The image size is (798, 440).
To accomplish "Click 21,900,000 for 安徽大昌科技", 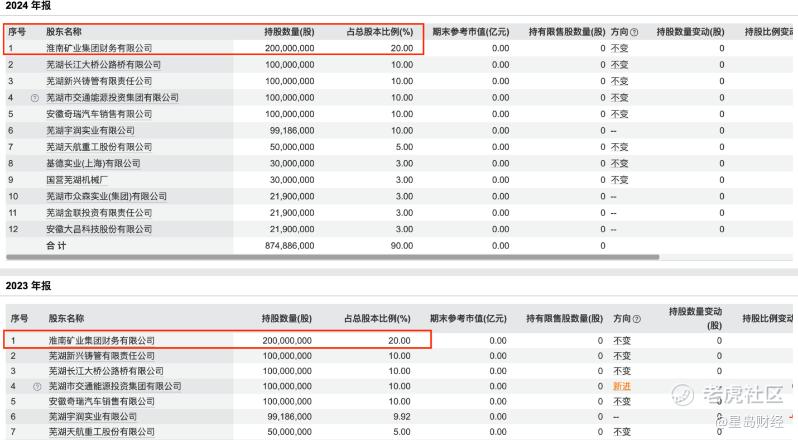I will click(292, 229).
